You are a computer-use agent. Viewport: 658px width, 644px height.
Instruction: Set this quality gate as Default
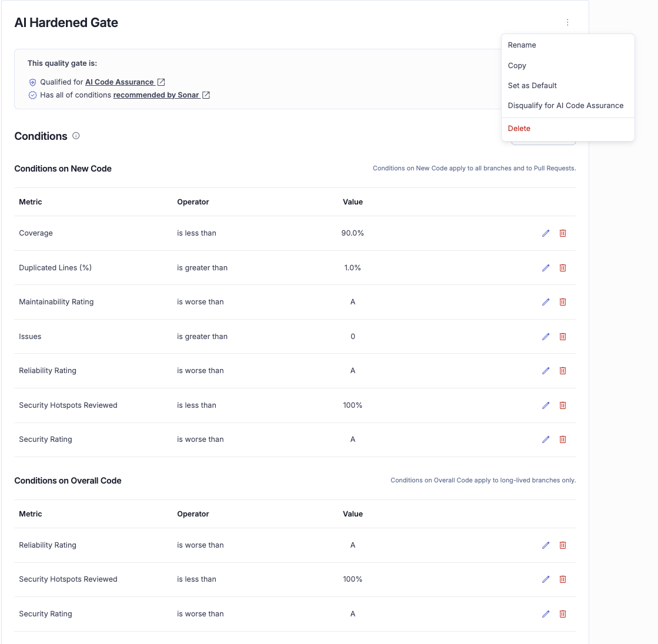(x=532, y=86)
